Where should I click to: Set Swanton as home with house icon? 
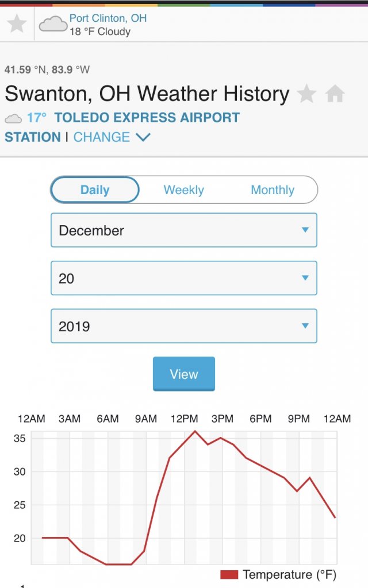tap(335, 94)
